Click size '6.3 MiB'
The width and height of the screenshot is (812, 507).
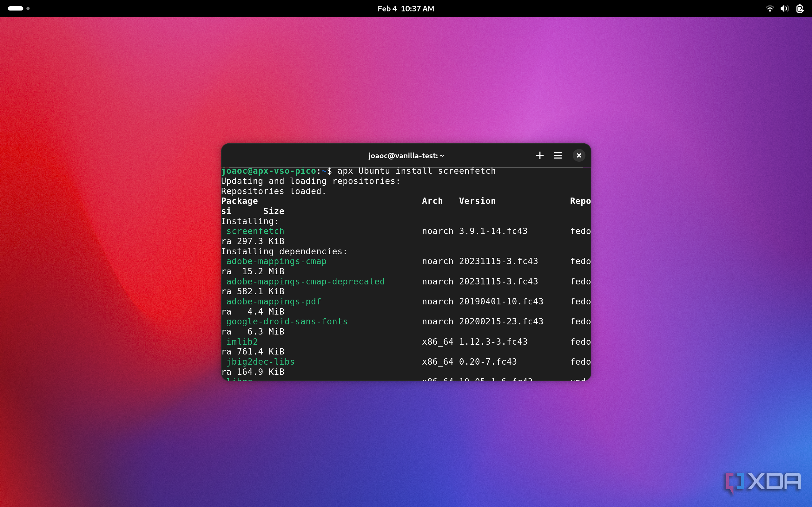266,332
